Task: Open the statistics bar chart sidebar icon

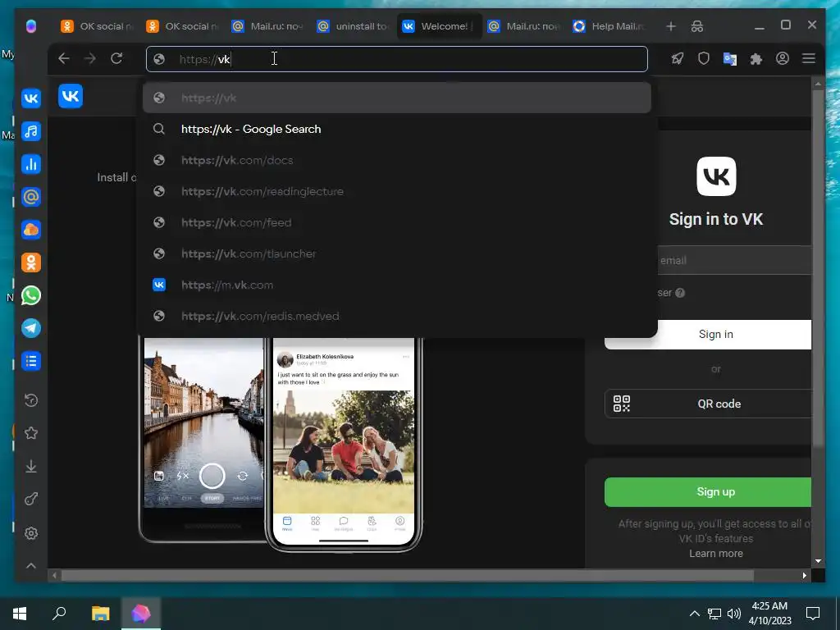Action: [x=31, y=164]
